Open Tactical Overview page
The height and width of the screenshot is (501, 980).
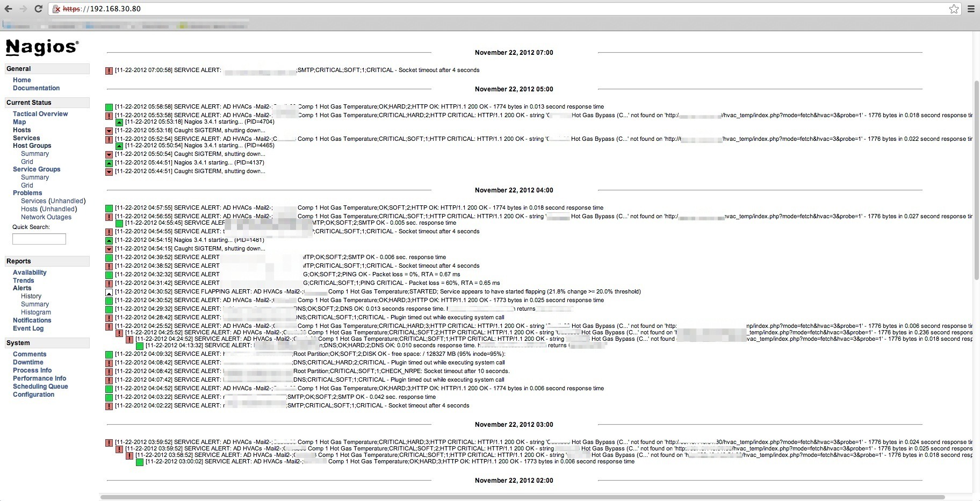coord(40,114)
